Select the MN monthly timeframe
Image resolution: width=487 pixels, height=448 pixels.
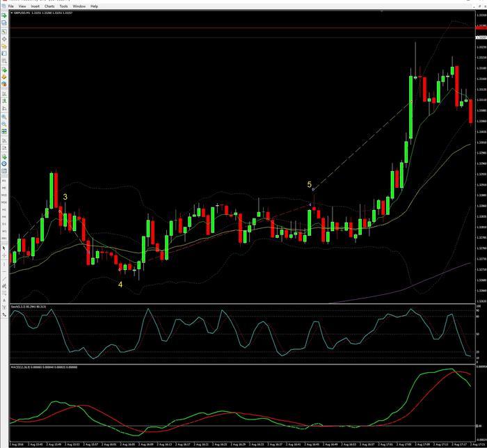pos(4,238)
